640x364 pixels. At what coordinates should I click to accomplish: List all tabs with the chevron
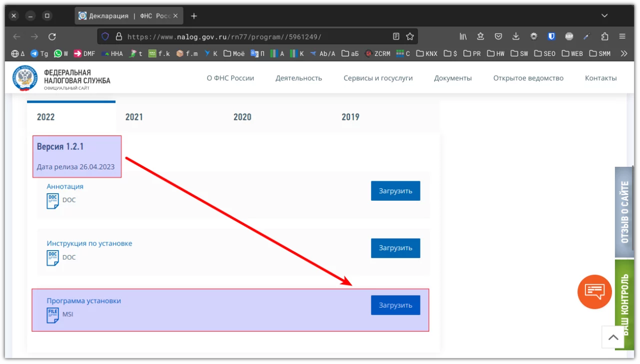tap(604, 15)
